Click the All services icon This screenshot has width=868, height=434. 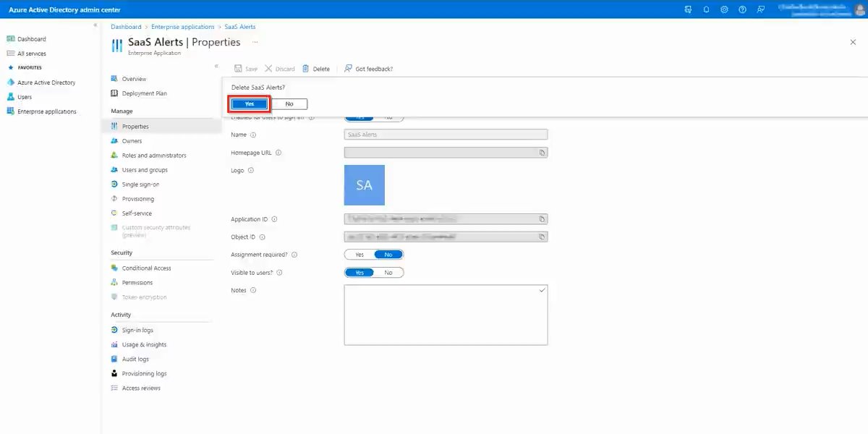point(11,54)
